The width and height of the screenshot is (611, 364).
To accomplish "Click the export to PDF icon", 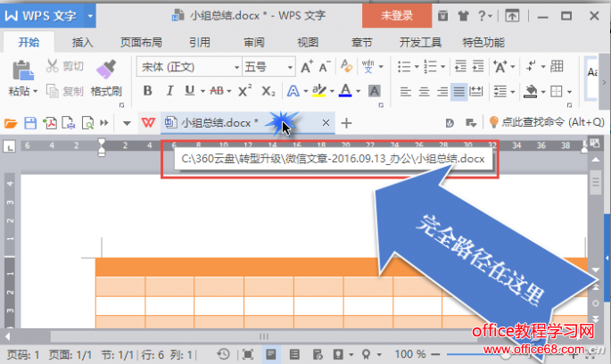I will pos(49,123).
